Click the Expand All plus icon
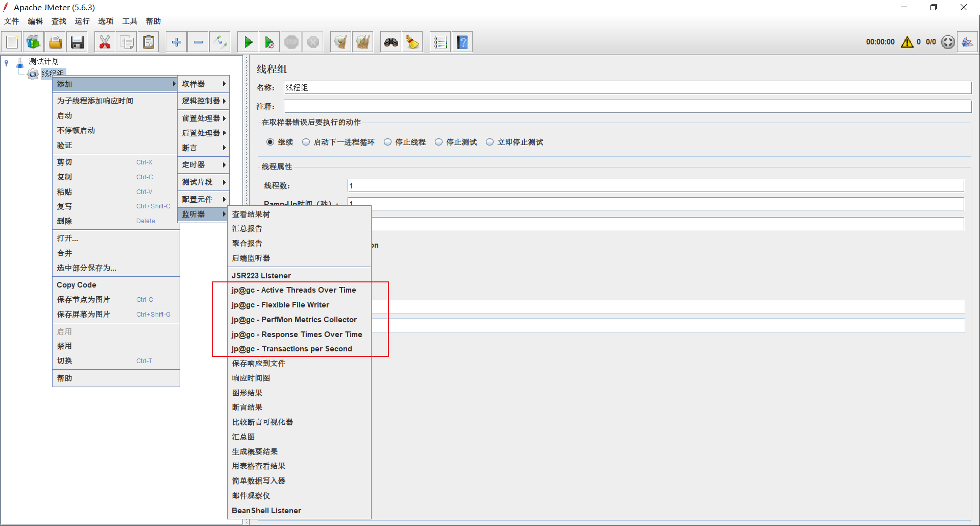980x526 pixels. pyautogui.click(x=177, y=42)
